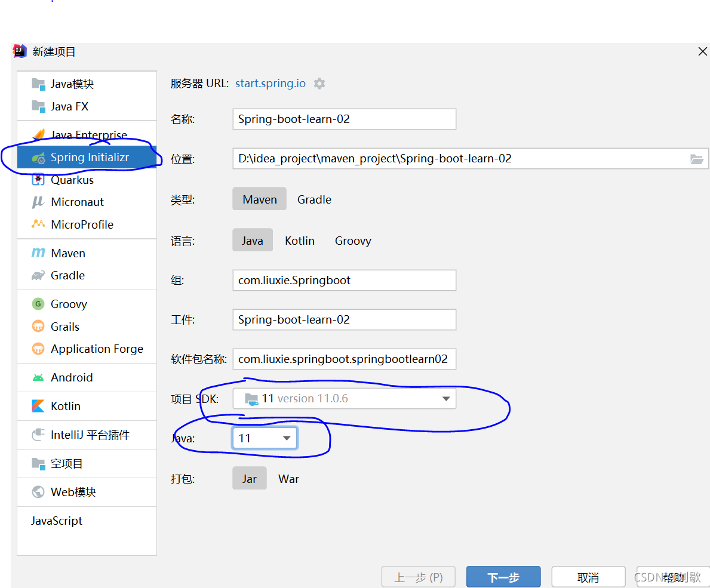Open the Java version dropdown
Screen dimensions: 710x588
click(265, 438)
